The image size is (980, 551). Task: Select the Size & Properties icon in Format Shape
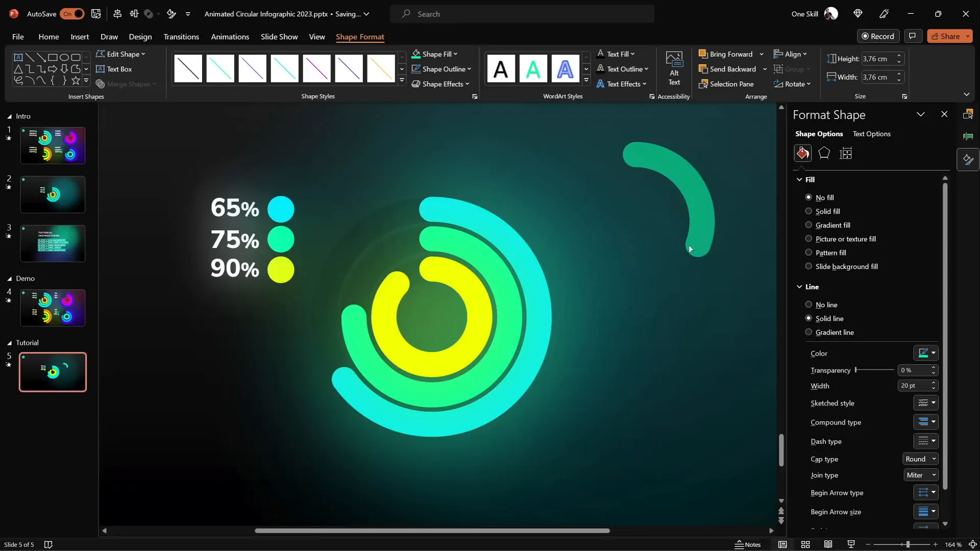pos(846,153)
